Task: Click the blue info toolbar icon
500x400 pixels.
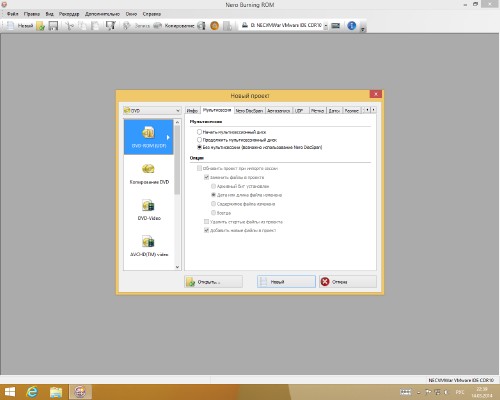Action: coord(352,25)
